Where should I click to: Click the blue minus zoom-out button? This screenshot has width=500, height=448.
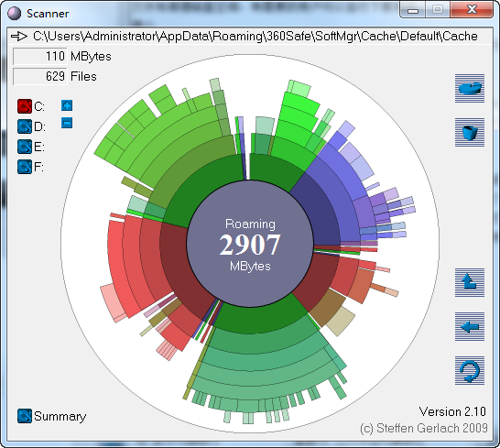coord(67,123)
